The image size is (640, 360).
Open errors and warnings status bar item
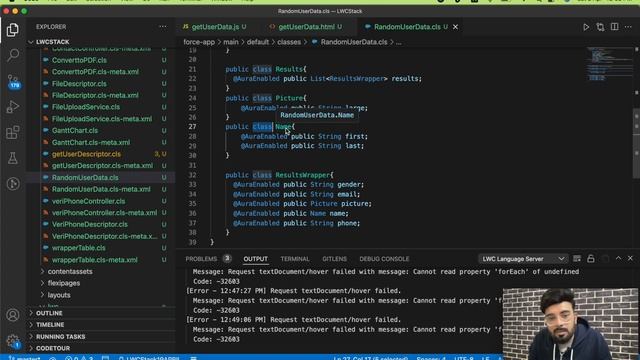[79, 358]
